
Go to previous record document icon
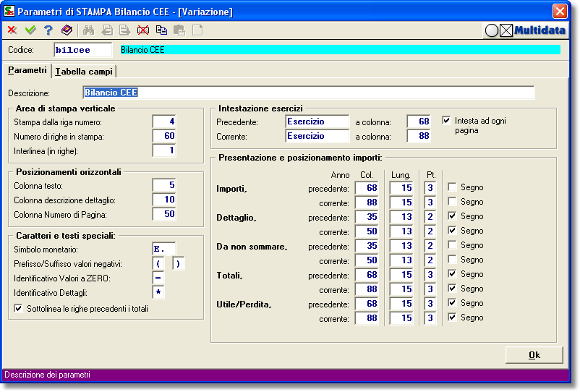pyautogui.click(x=107, y=30)
